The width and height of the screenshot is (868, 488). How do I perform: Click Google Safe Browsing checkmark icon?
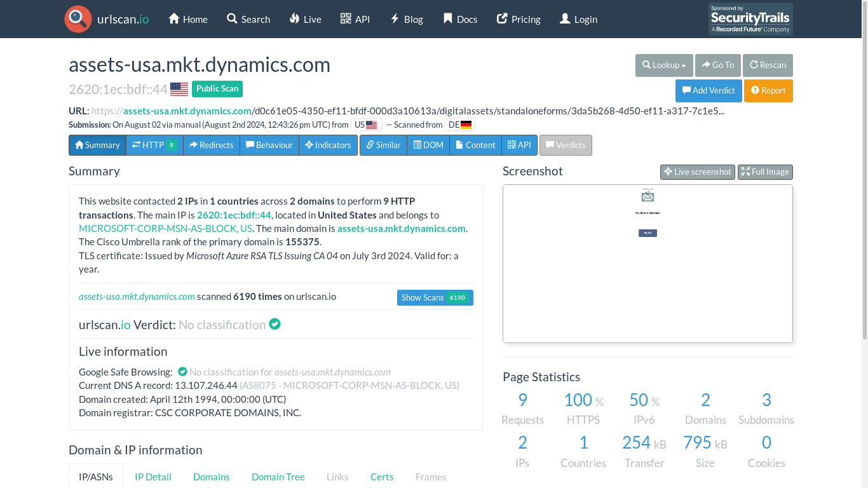(182, 371)
